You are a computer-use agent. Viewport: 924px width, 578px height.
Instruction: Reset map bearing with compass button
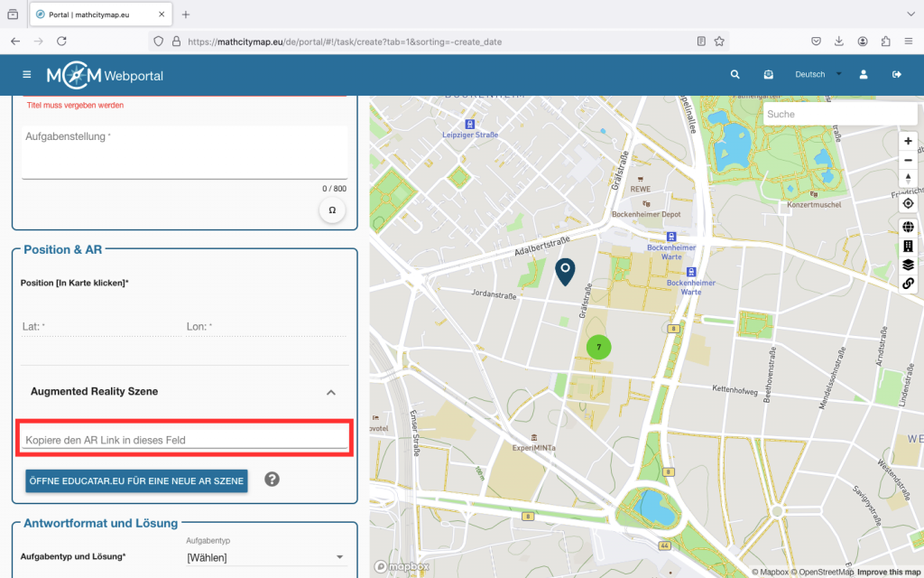click(908, 179)
